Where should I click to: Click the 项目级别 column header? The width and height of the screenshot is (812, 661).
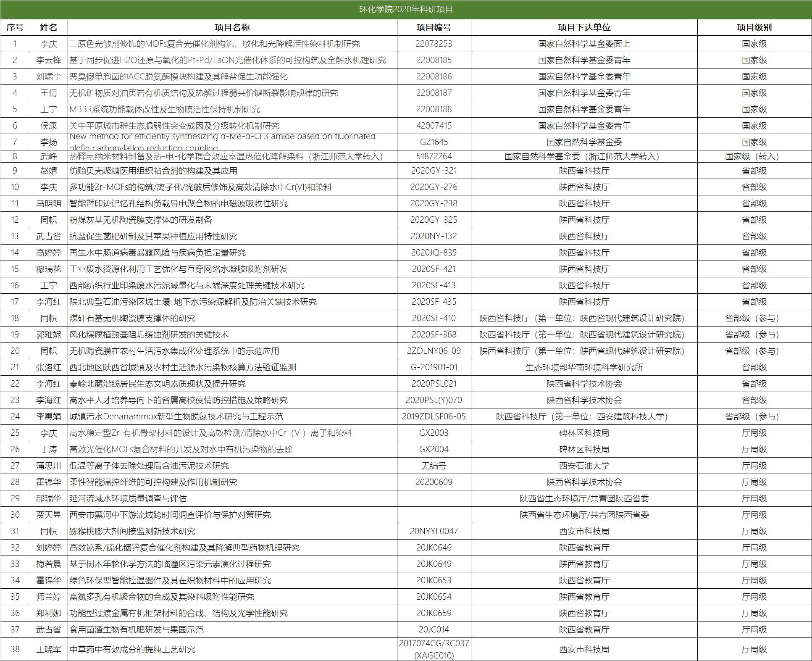pyautogui.click(x=754, y=27)
